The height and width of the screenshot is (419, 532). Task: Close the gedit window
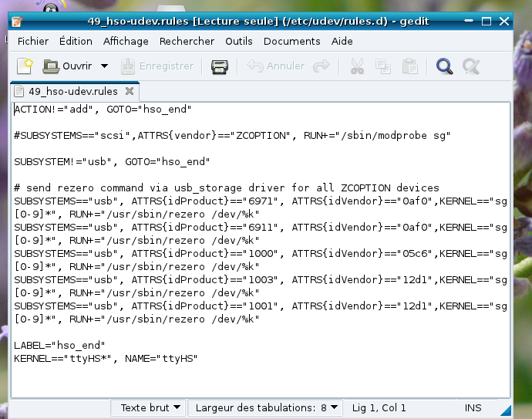(504, 22)
